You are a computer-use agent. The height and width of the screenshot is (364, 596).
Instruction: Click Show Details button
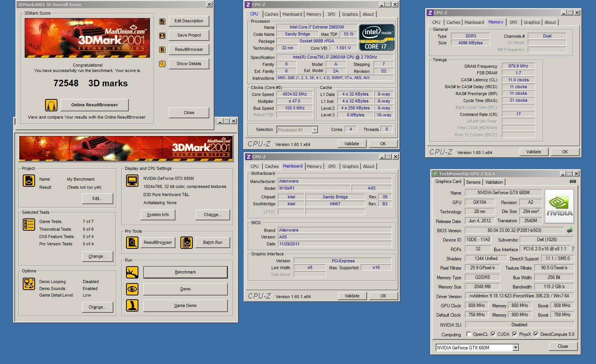click(x=189, y=64)
